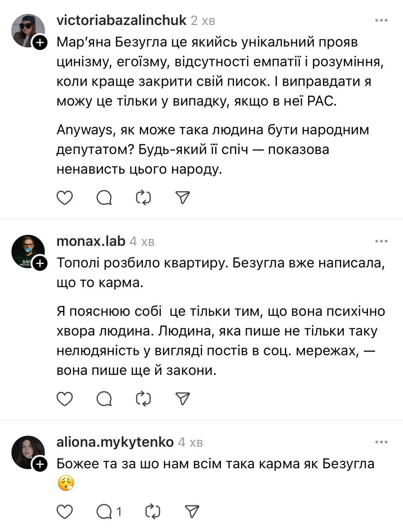Repost victoriabazalinchuk's post
The image size is (403, 532).
[x=143, y=198]
